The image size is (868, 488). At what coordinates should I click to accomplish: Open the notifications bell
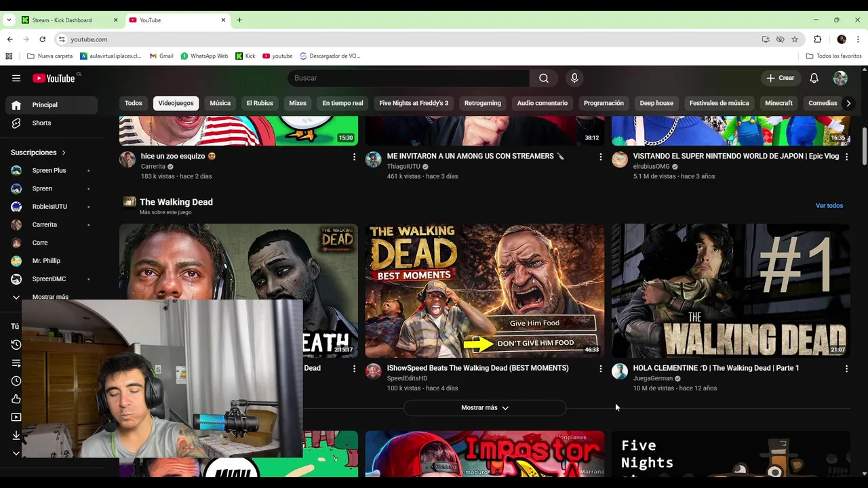click(x=814, y=78)
